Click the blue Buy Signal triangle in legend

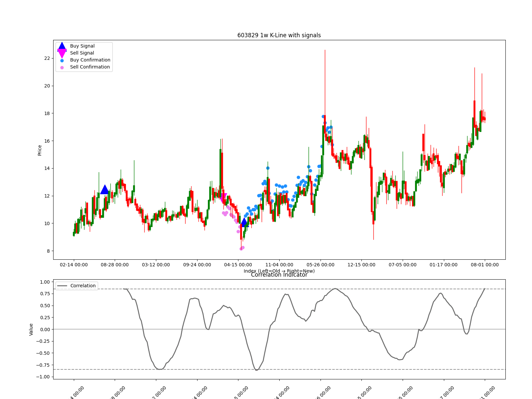[62, 46]
